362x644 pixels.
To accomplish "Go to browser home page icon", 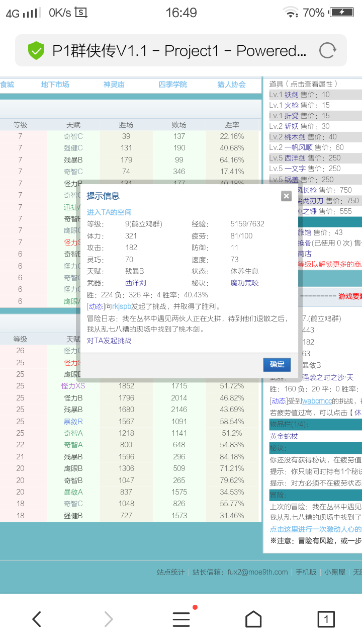I will click(x=253, y=619).
